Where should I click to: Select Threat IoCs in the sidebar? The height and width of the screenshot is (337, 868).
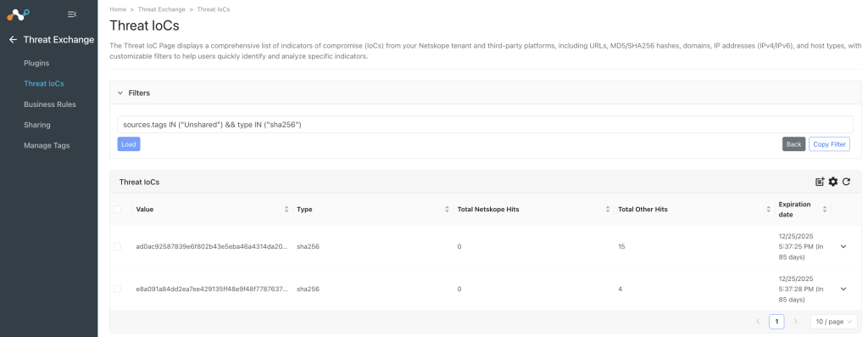[44, 84]
